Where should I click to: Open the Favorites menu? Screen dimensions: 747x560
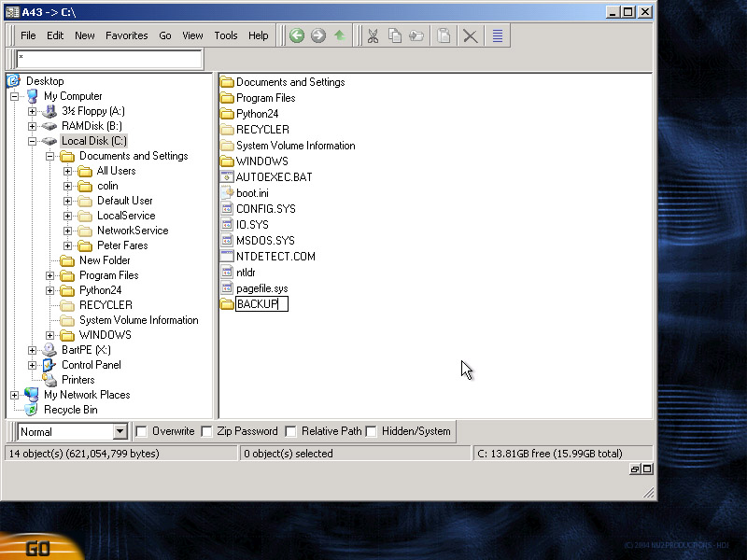tap(127, 35)
